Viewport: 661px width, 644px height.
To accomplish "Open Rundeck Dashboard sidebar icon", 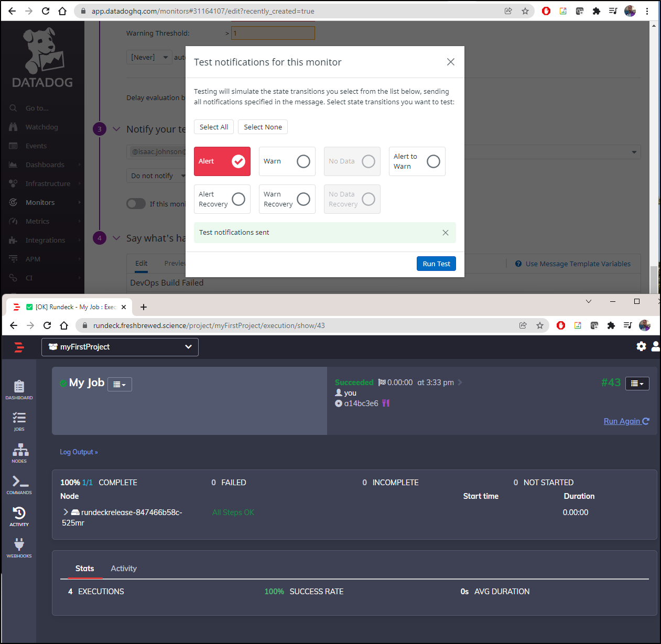I will click(x=19, y=390).
